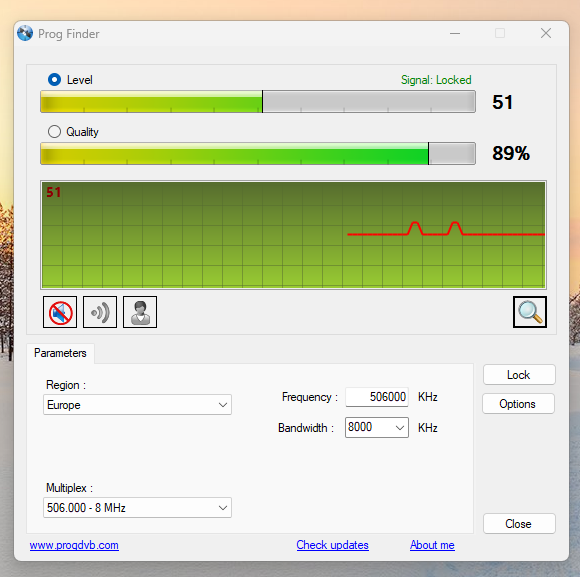Open the Bandwidth dropdown showing 8000
This screenshot has height=577, width=580.
point(377,428)
